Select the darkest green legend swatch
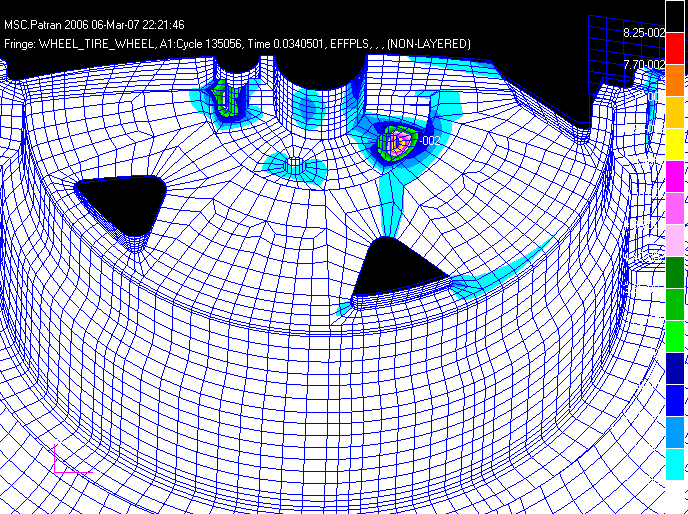688x514 pixels. pyautogui.click(x=676, y=272)
